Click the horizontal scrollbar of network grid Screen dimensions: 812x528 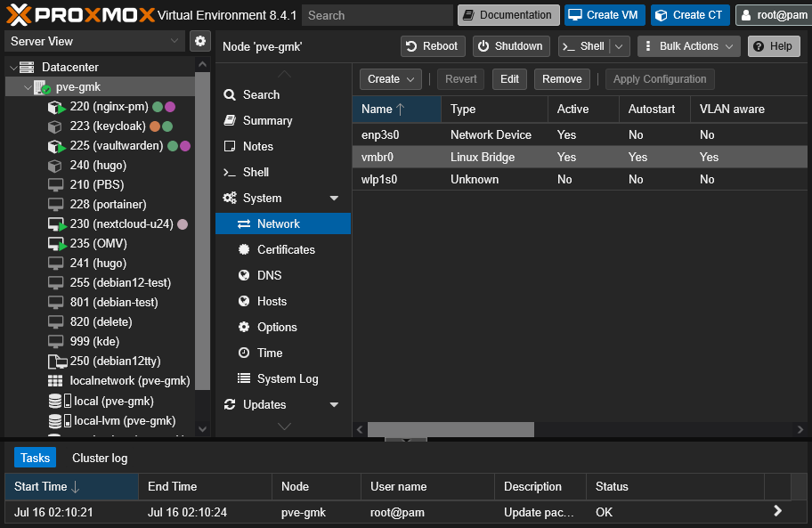point(451,430)
